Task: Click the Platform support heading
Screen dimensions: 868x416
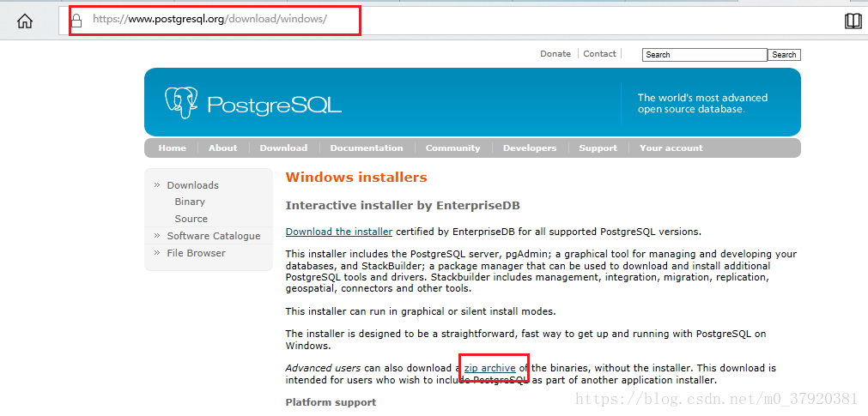Action: (x=331, y=402)
